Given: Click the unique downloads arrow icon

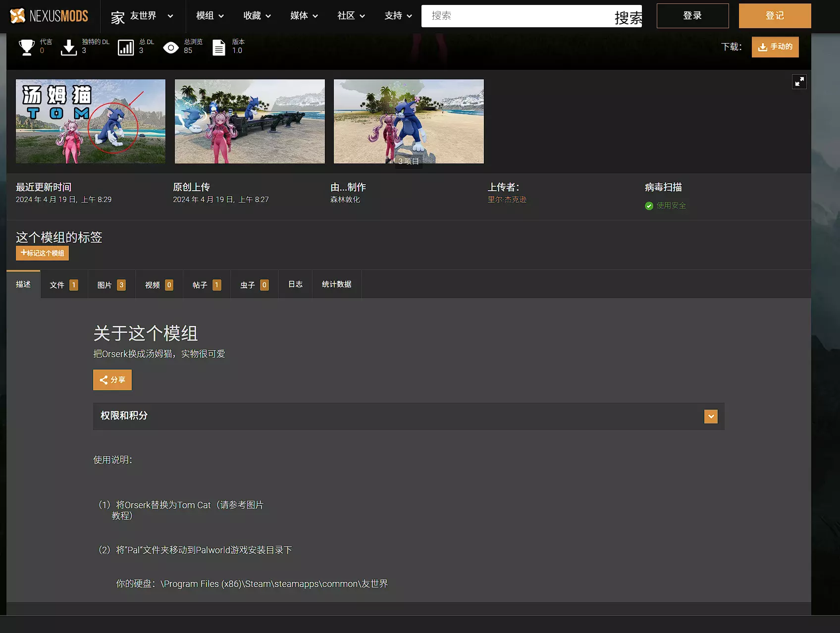Looking at the screenshot, I should [69, 47].
